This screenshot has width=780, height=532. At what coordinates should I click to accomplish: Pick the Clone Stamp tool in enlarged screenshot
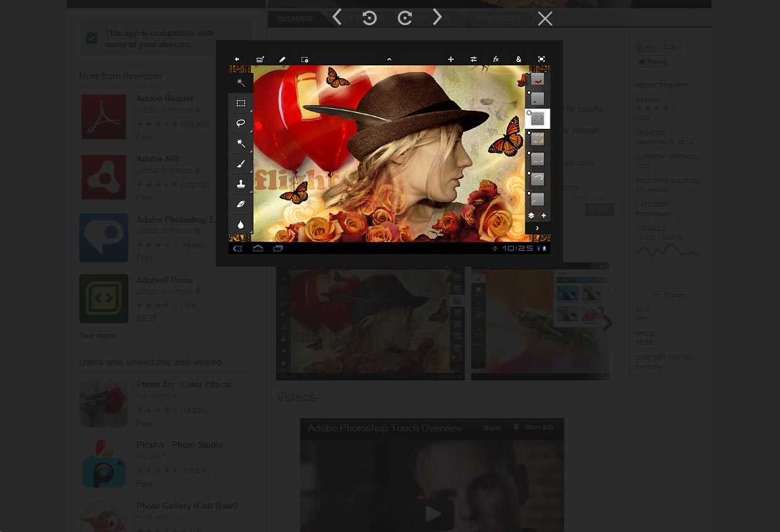[240, 184]
